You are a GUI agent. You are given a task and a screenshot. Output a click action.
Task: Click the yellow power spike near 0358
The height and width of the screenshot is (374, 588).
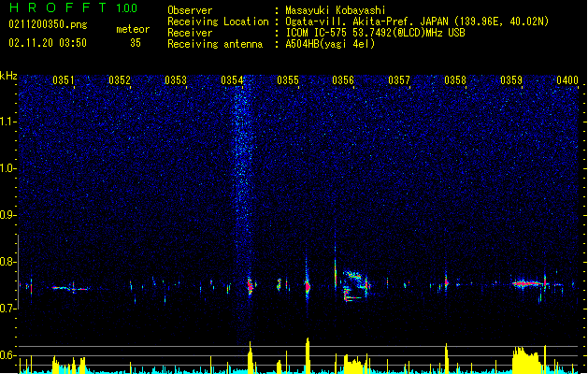pos(447,358)
